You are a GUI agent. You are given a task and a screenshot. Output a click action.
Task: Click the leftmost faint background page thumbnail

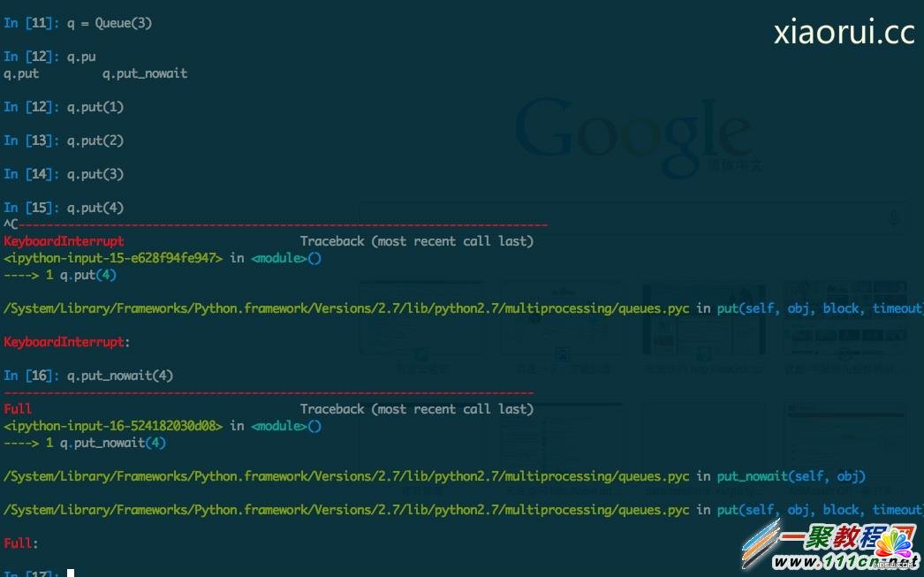point(421,320)
